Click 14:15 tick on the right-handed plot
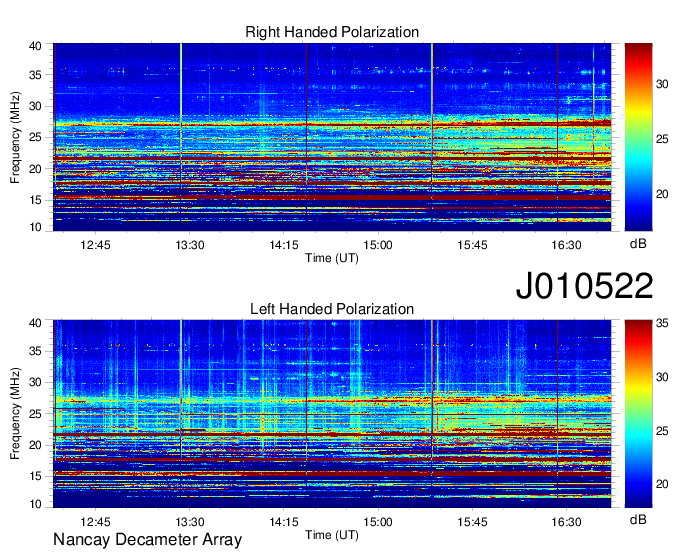 pos(284,245)
